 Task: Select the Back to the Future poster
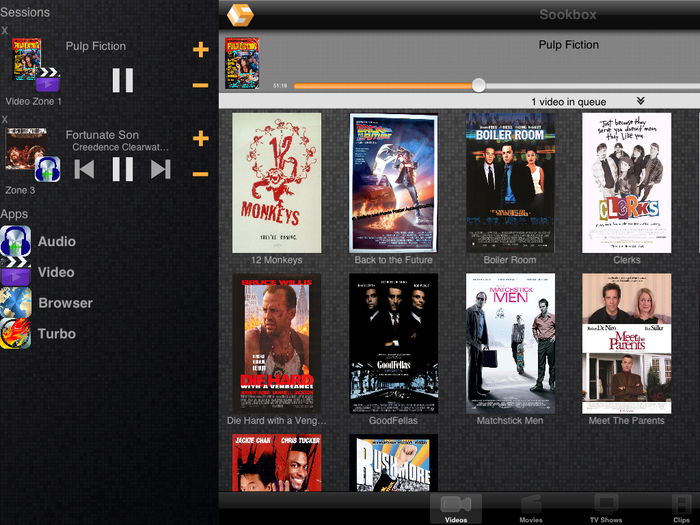point(393,183)
